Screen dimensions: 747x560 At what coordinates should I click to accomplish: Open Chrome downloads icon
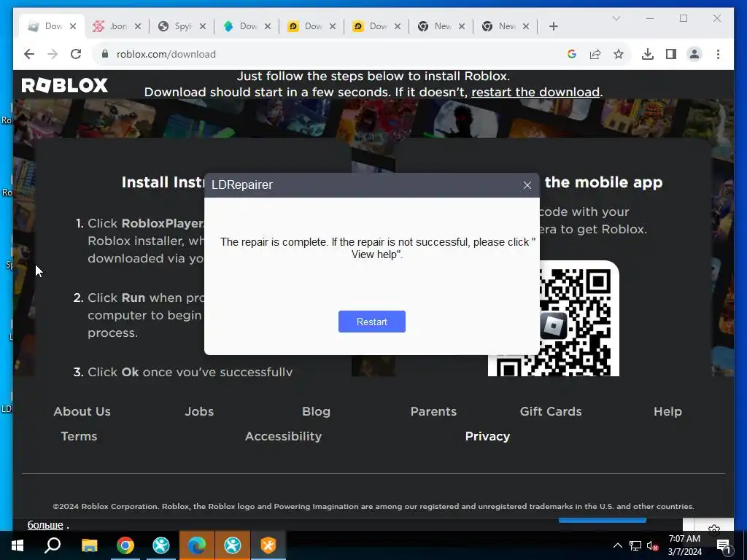coord(648,54)
